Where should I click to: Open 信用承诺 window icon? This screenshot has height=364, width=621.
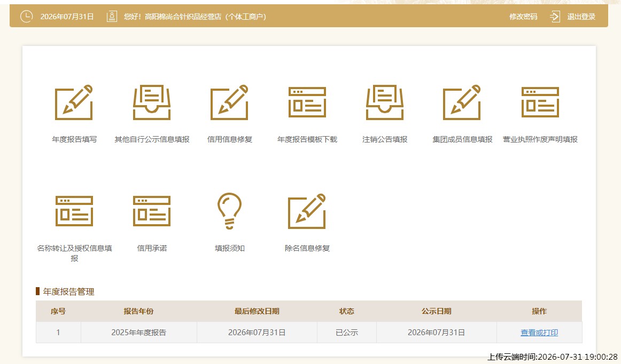[x=152, y=211]
